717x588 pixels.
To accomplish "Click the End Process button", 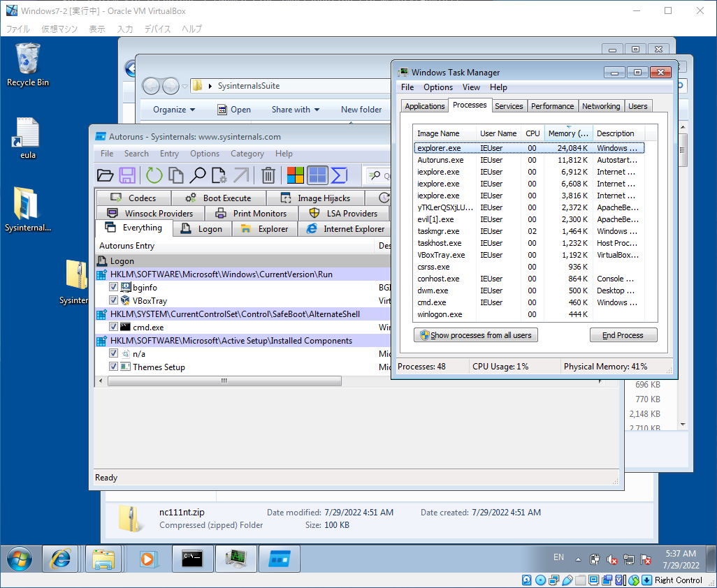I will tap(623, 335).
